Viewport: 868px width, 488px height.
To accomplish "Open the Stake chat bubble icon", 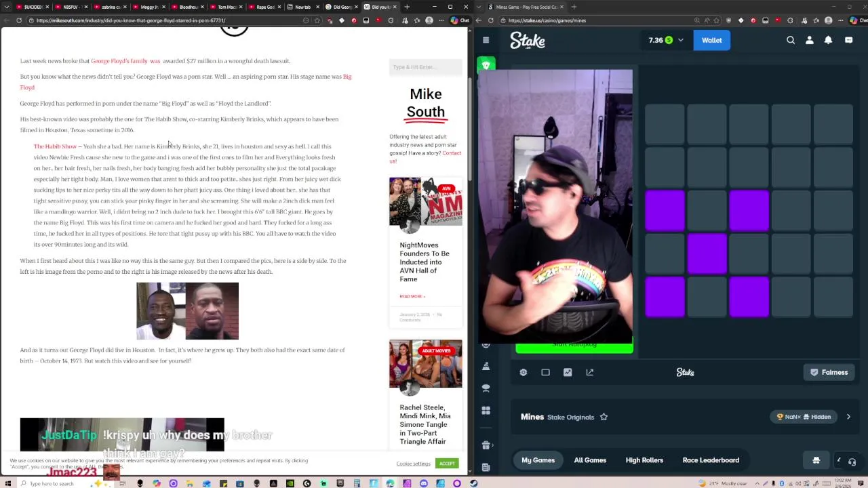I will (848, 40).
